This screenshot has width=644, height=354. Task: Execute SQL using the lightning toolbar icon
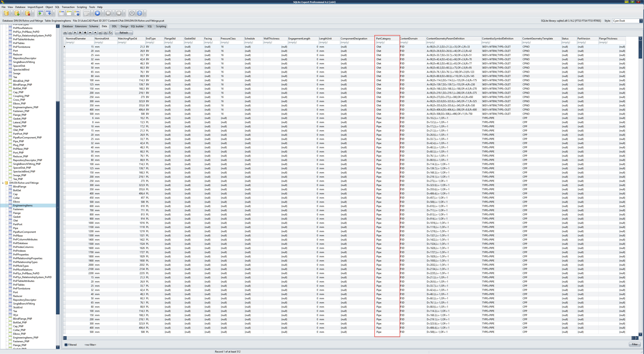(x=87, y=13)
